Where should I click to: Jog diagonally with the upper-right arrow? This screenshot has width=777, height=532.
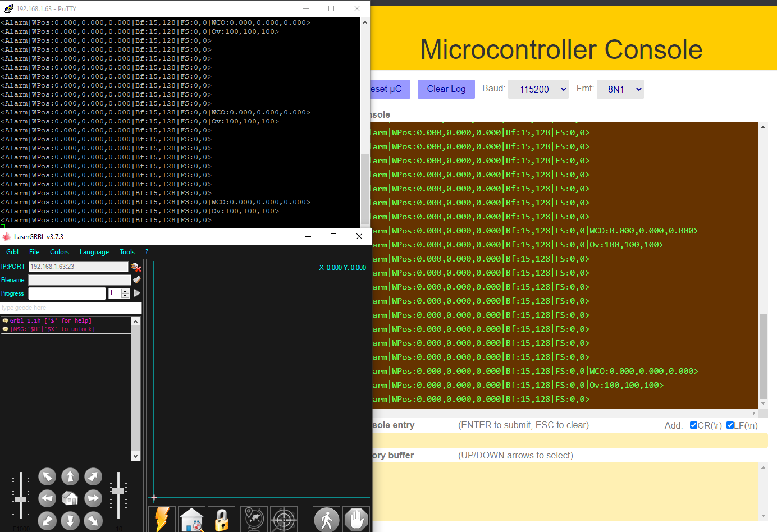93,476
